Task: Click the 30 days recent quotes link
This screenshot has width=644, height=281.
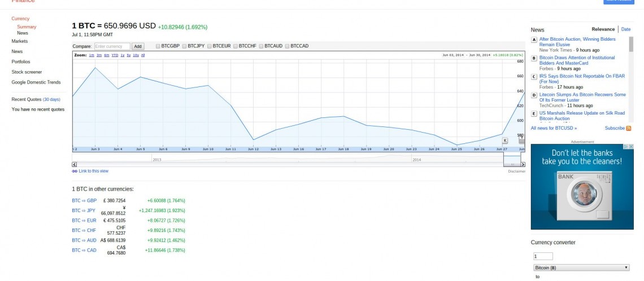Action: pyautogui.click(x=52, y=100)
